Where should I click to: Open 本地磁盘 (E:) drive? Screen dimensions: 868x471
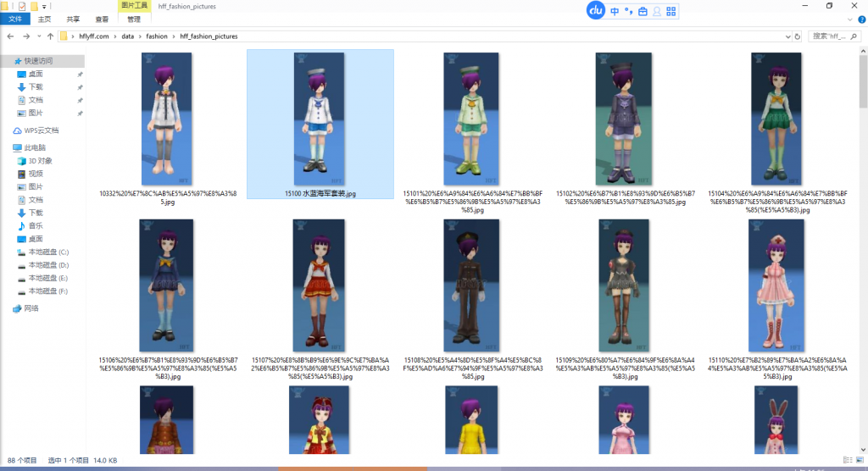coord(43,278)
